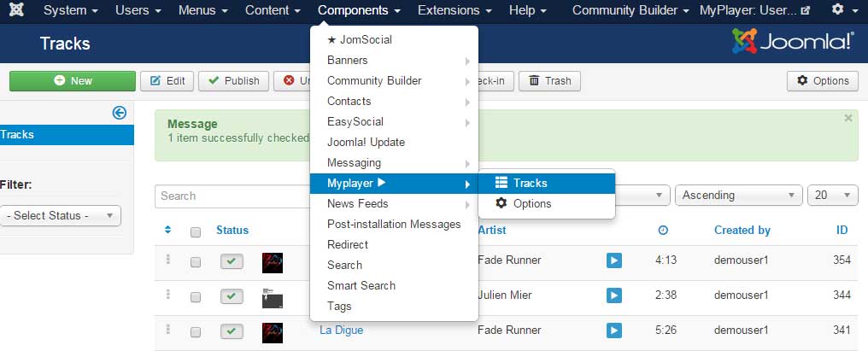Click drag handle of track 344 row
This screenshot has height=351, width=868.
pos(167,294)
